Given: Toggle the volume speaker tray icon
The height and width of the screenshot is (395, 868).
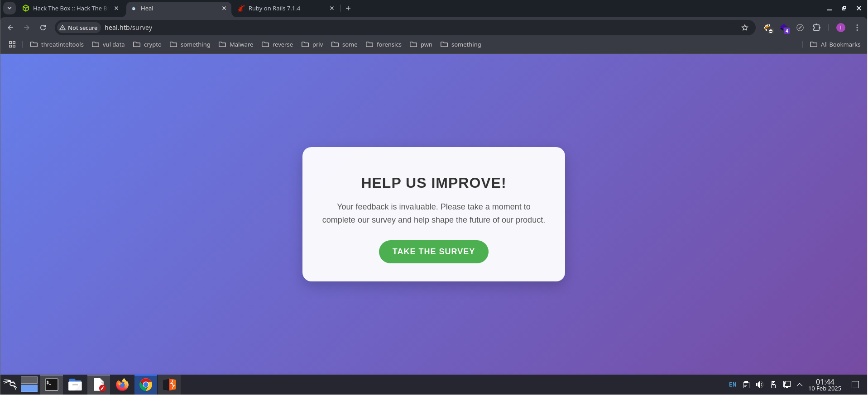Looking at the screenshot, I should point(760,385).
